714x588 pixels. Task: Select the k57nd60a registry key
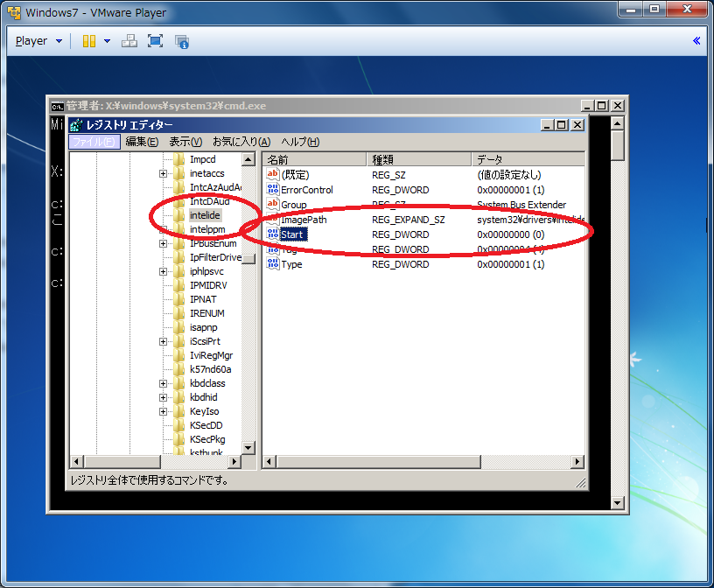pos(210,369)
